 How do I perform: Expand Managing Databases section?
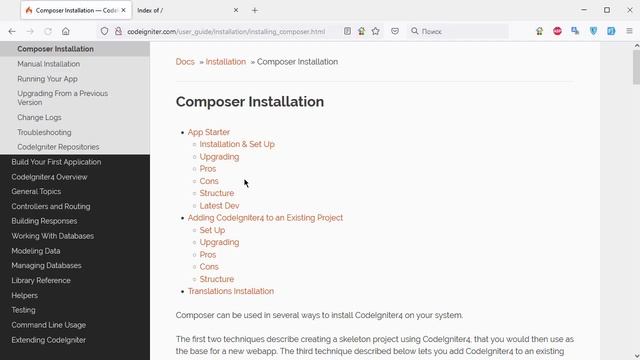(x=46, y=266)
